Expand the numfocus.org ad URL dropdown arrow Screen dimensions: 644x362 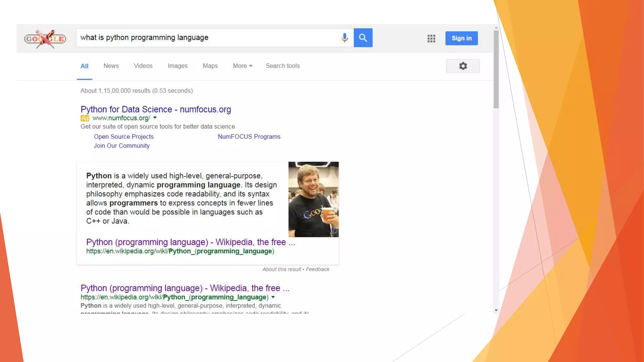pyautogui.click(x=155, y=118)
